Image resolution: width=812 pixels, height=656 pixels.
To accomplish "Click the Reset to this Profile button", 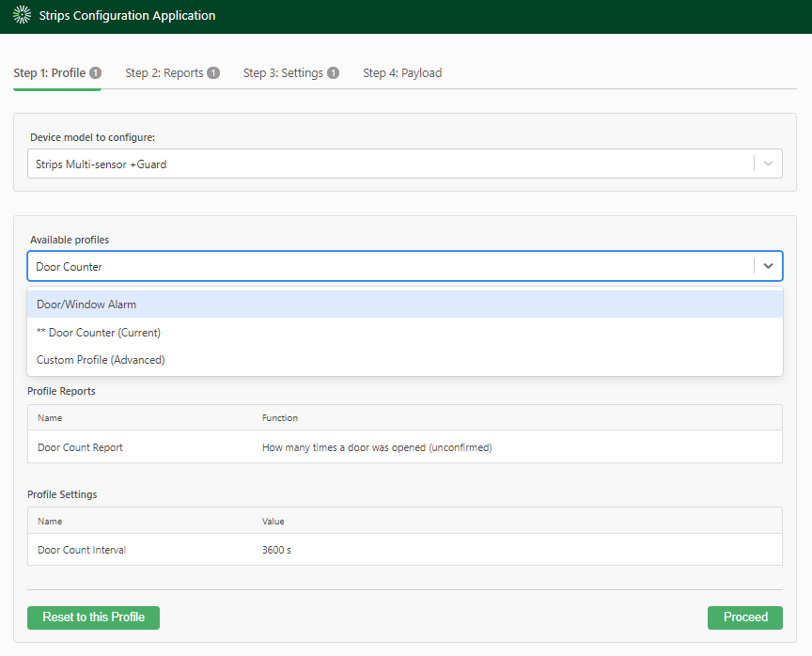I will [x=93, y=617].
